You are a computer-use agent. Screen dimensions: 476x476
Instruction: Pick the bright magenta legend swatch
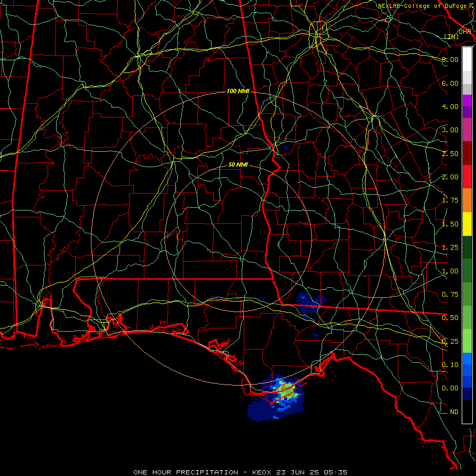(467, 100)
